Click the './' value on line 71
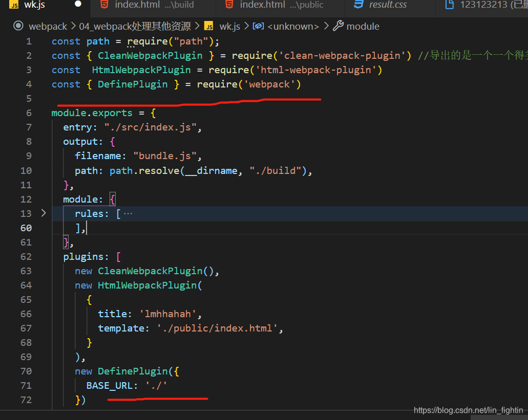This screenshot has height=420, width=528. [156, 386]
